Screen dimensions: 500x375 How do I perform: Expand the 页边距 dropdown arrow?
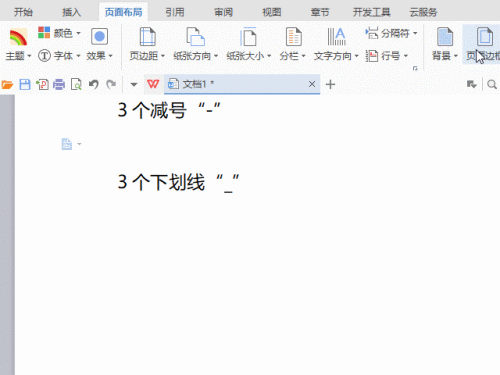pyautogui.click(x=163, y=56)
